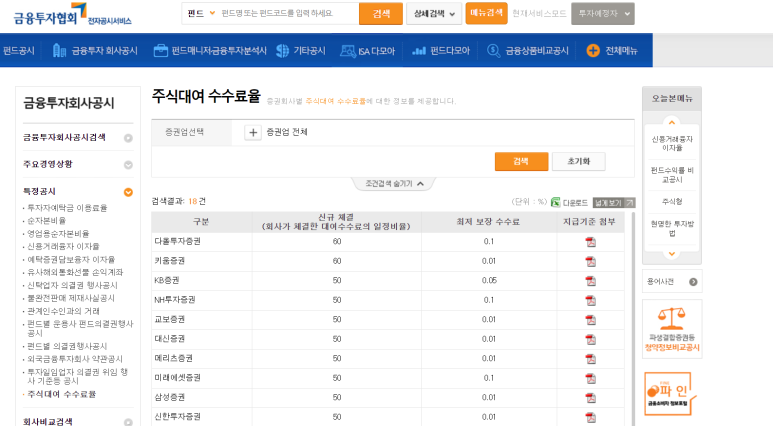Open the 투자예정자 service mode dropdown
The width and height of the screenshot is (773, 426).
point(603,14)
